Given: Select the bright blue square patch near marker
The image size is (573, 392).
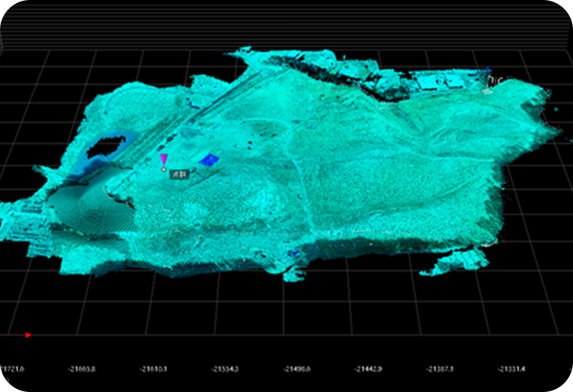Looking at the screenshot, I should pyautogui.click(x=208, y=159).
